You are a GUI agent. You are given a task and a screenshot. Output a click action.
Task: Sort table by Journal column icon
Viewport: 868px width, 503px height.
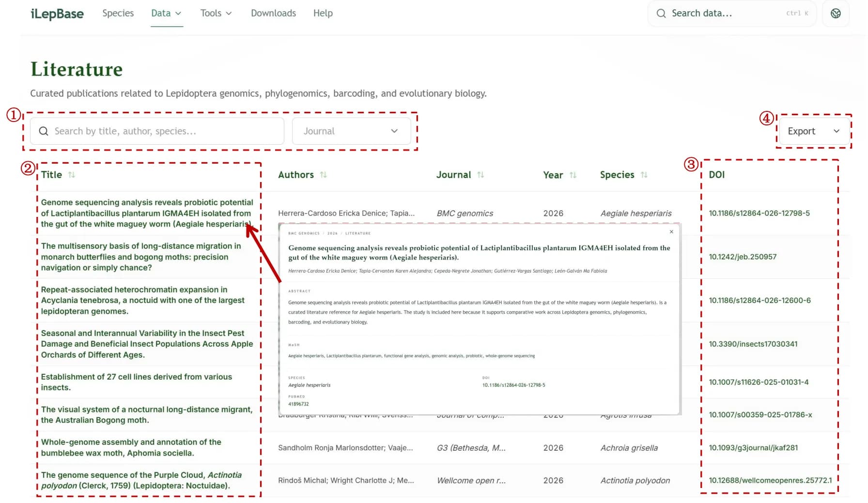pos(480,175)
